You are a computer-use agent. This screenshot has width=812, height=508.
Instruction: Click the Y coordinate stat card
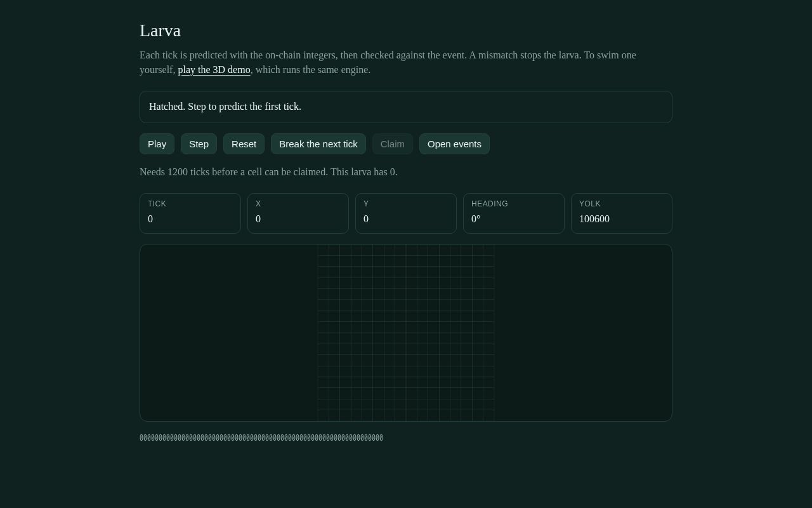point(406,213)
